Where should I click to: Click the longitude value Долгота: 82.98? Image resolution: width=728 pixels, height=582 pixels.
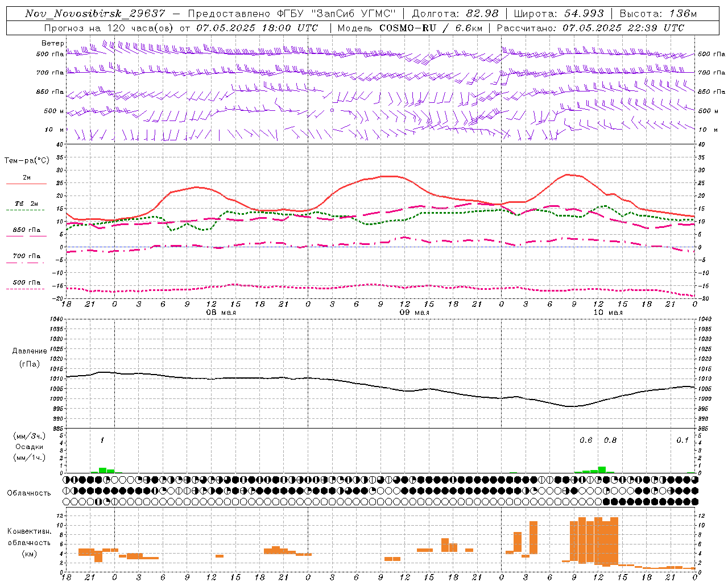(455, 14)
